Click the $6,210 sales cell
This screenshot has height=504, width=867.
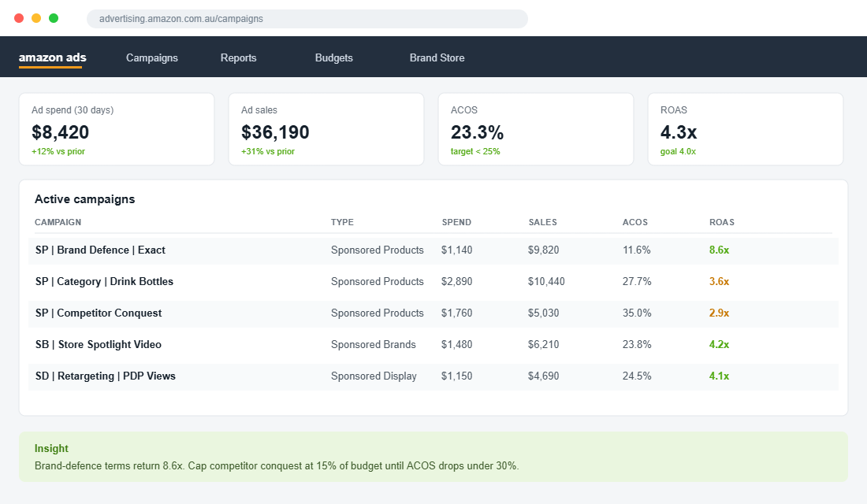pos(544,344)
